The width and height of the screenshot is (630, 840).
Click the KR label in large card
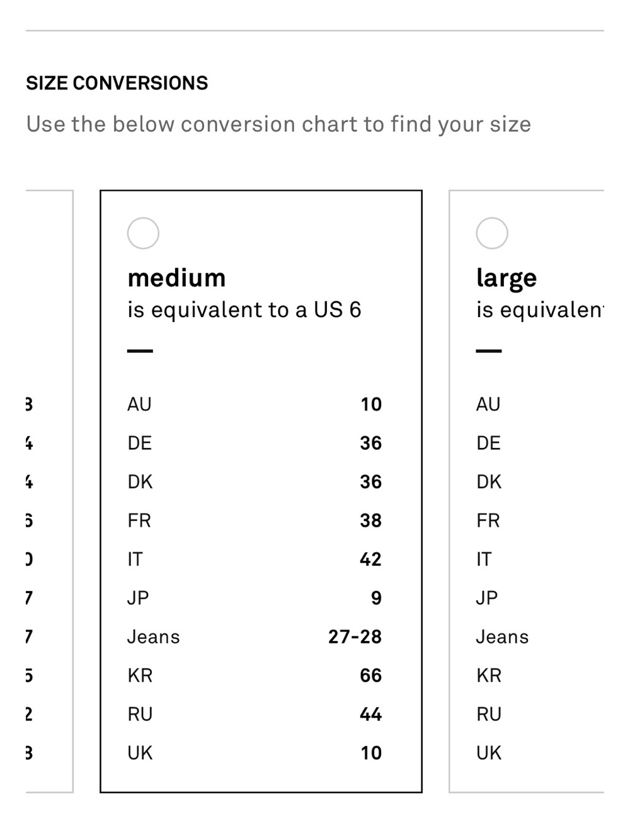pyautogui.click(x=489, y=676)
